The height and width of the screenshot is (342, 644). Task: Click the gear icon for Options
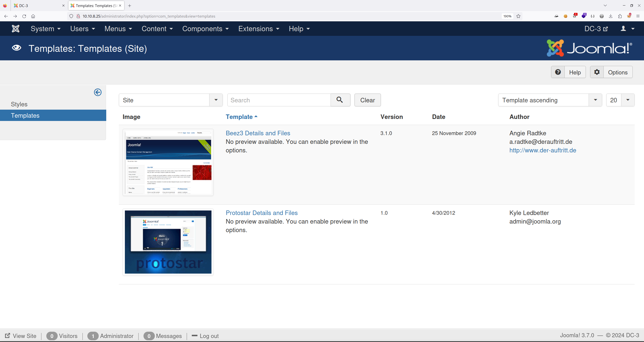point(597,72)
